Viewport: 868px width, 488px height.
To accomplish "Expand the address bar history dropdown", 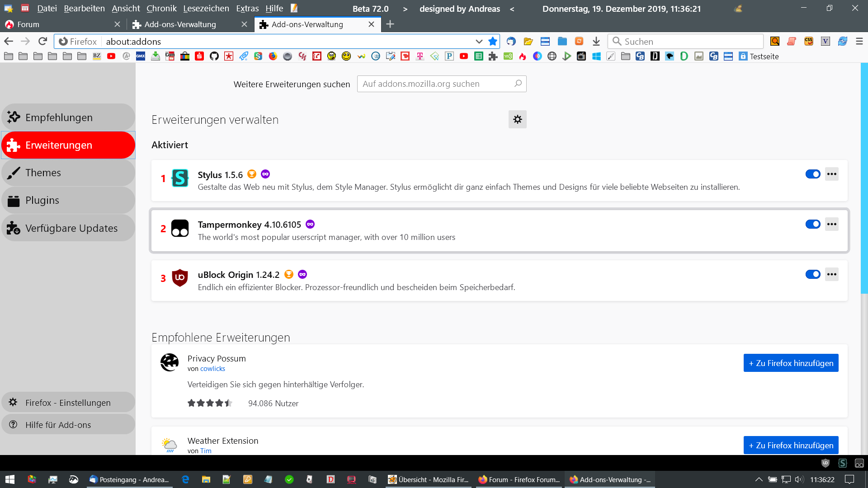I will click(479, 42).
